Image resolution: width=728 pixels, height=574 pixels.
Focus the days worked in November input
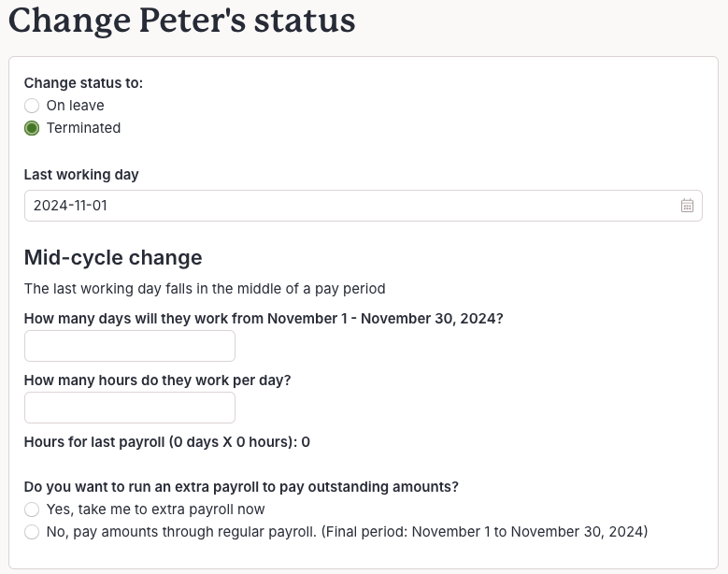pyautogui.click(x=130, y=346)
